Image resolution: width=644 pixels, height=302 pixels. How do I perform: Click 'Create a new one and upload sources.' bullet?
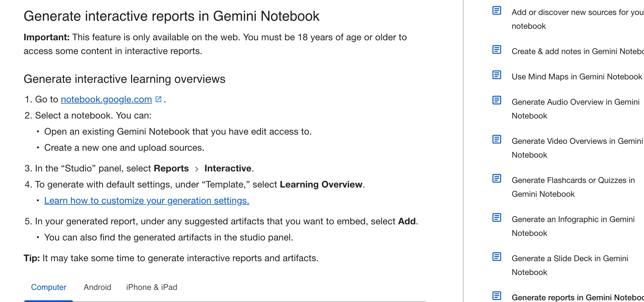tap(124, 148)
